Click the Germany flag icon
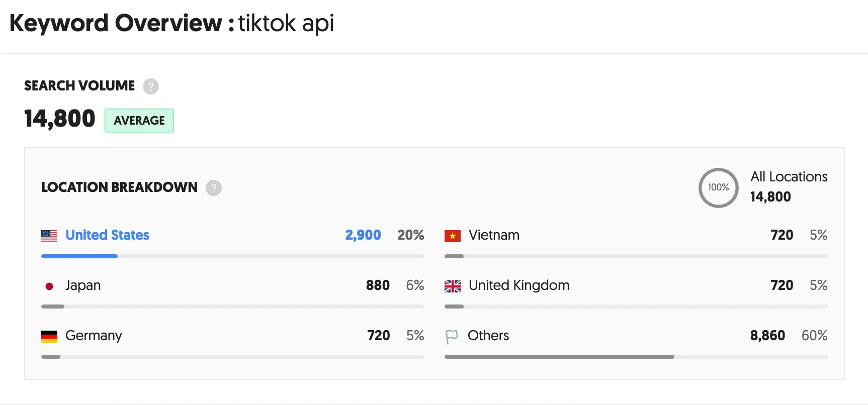Viewport: 868px width, 405px height. pyautogui.click(x=49, y=336)
